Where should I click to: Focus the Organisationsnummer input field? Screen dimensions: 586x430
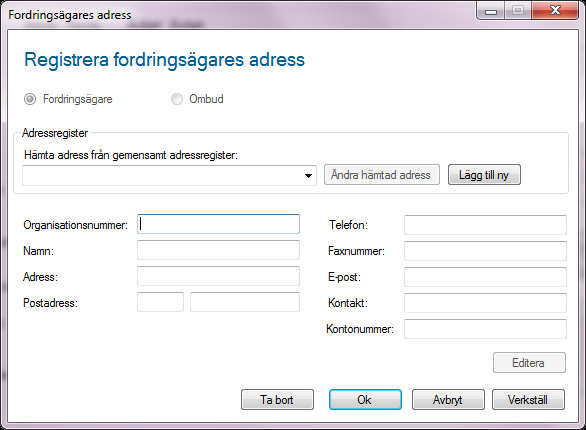coord(218,224)
